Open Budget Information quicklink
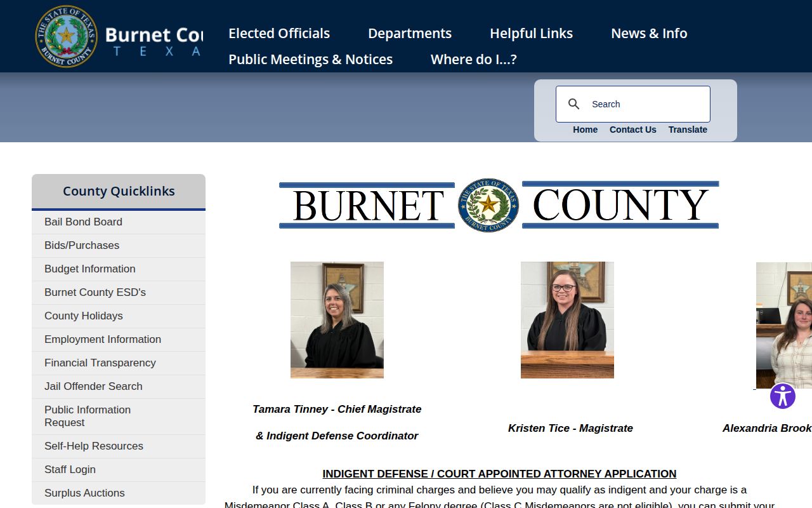This screenshot has width=812, height=508. point(119,269)
